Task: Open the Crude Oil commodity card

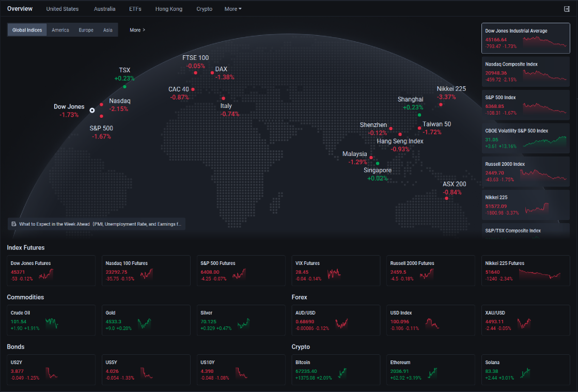Action: point(51,320)
